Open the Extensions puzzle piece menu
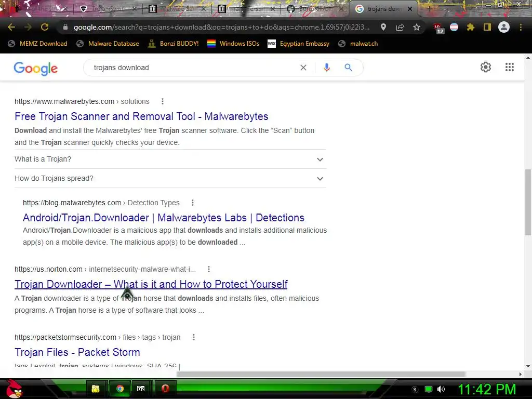The height and width of the screenshot is (399, 532). (471, 27)
